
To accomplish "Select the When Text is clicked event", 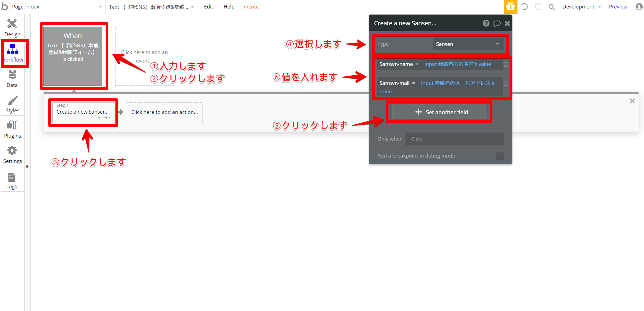I will coord(73,56).
